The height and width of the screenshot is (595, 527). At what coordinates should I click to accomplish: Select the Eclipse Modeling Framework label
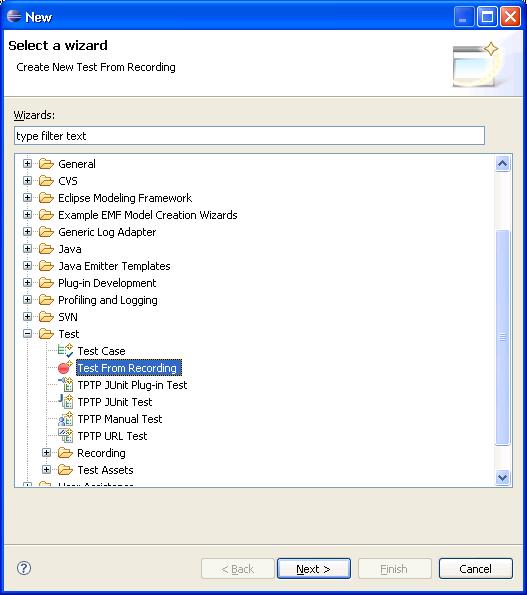pyautogui.click(x=125, y=198)
